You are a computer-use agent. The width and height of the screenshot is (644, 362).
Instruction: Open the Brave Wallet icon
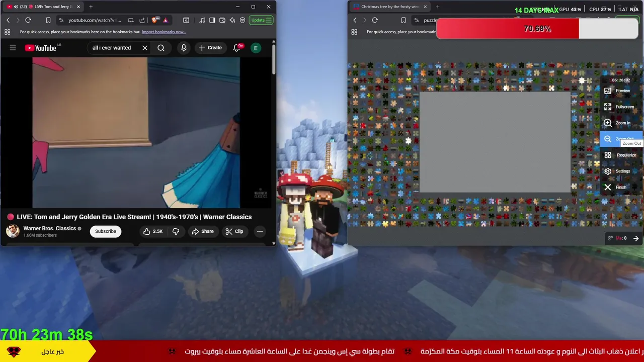(x=222, y=20)
